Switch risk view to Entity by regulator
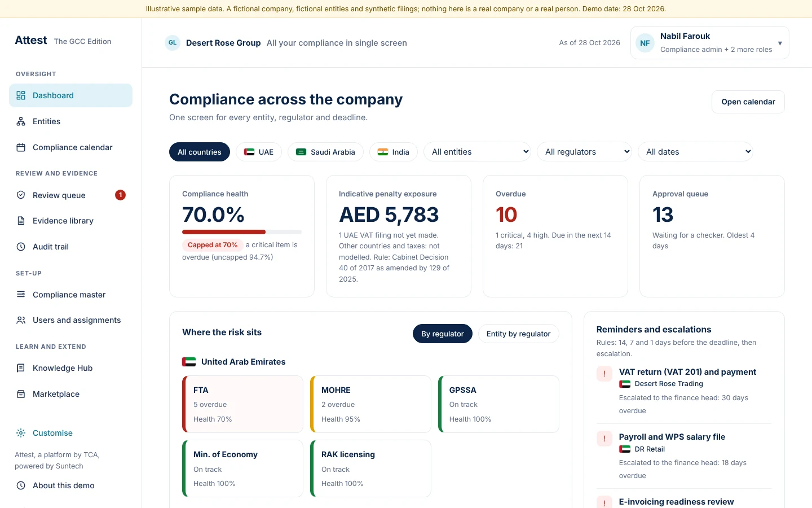Viewport: 812px width, 508px height. pos(519,334)
